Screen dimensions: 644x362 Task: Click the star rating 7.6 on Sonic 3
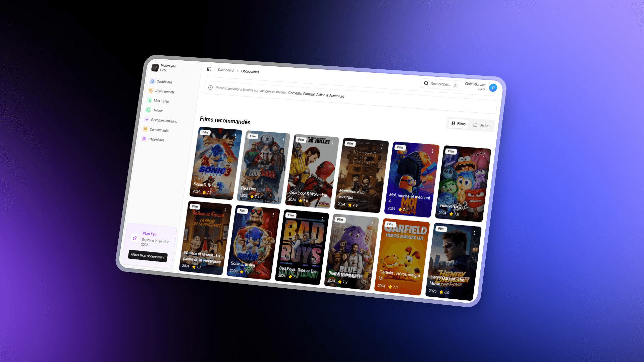(x=207, y=192)
